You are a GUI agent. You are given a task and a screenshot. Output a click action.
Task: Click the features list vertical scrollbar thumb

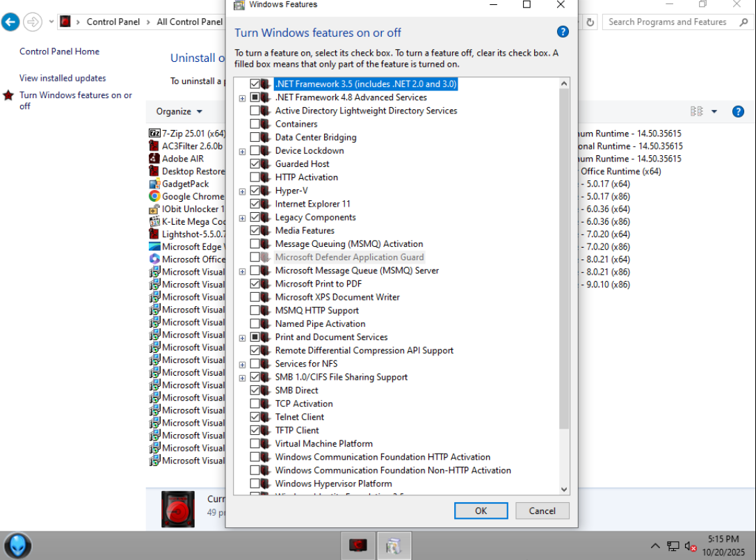coord(563,259)
